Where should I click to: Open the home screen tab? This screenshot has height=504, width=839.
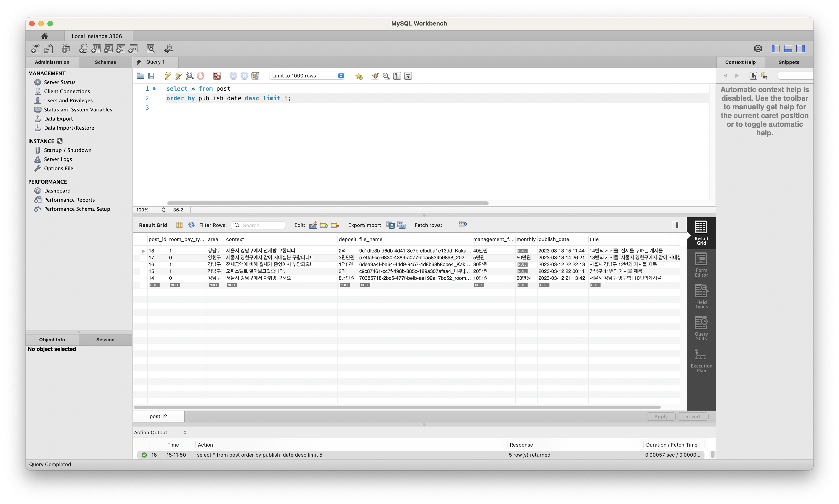pyautogui.click(x=44, y=36)
